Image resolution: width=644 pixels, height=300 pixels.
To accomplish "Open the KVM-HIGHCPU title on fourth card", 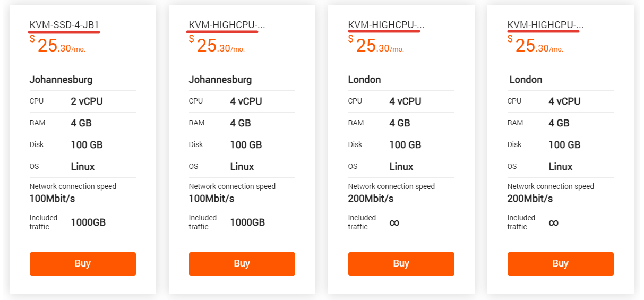I will coord(545,25).
